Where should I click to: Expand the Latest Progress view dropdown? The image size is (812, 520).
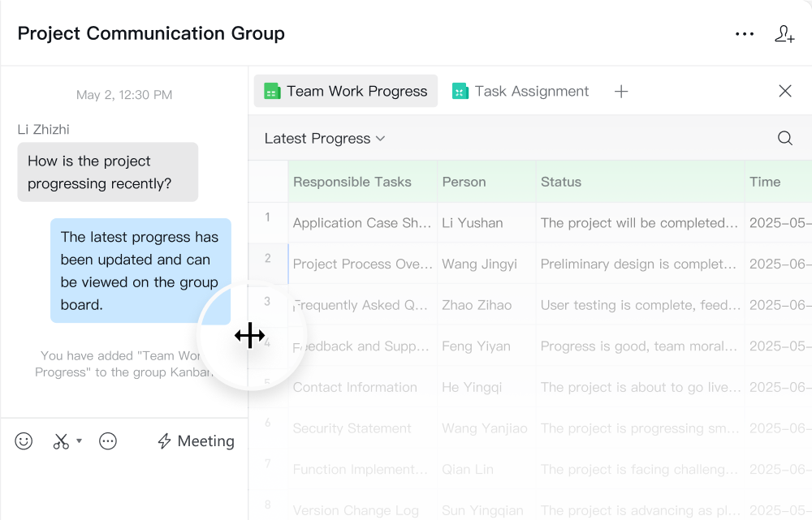(x=325, y=139)
